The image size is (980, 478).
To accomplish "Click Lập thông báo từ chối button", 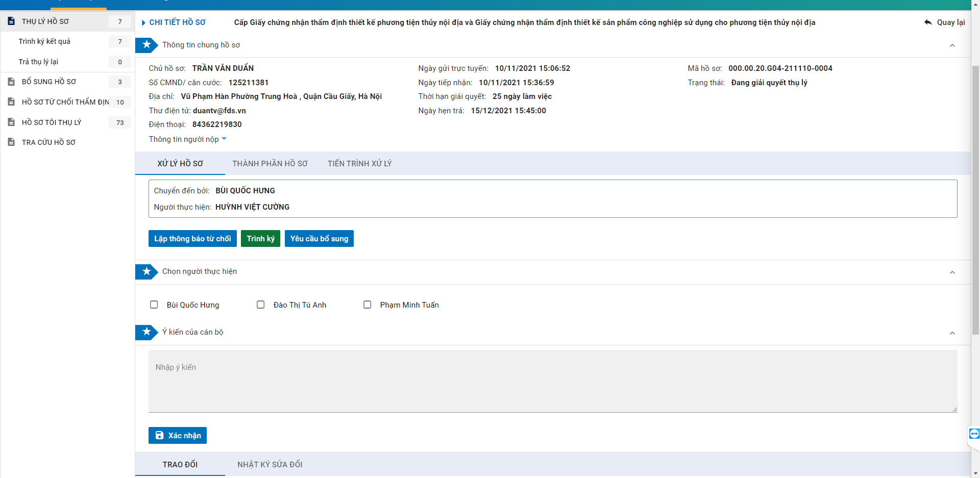I will 192,239.
